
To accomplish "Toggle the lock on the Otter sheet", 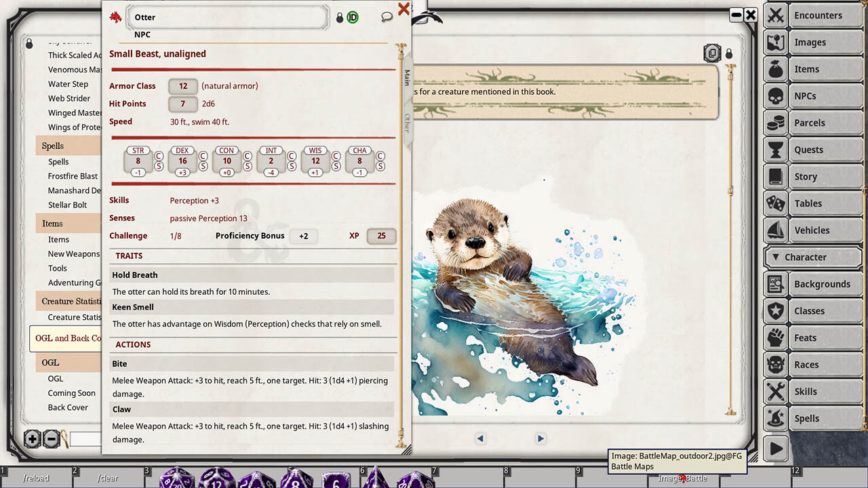I will [x=339, y=17].
